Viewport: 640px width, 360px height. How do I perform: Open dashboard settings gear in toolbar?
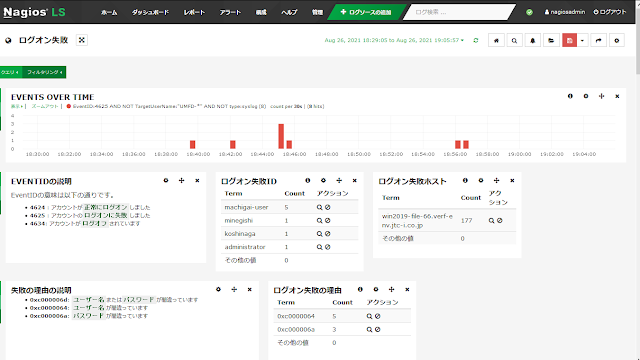tap(617, 40)
